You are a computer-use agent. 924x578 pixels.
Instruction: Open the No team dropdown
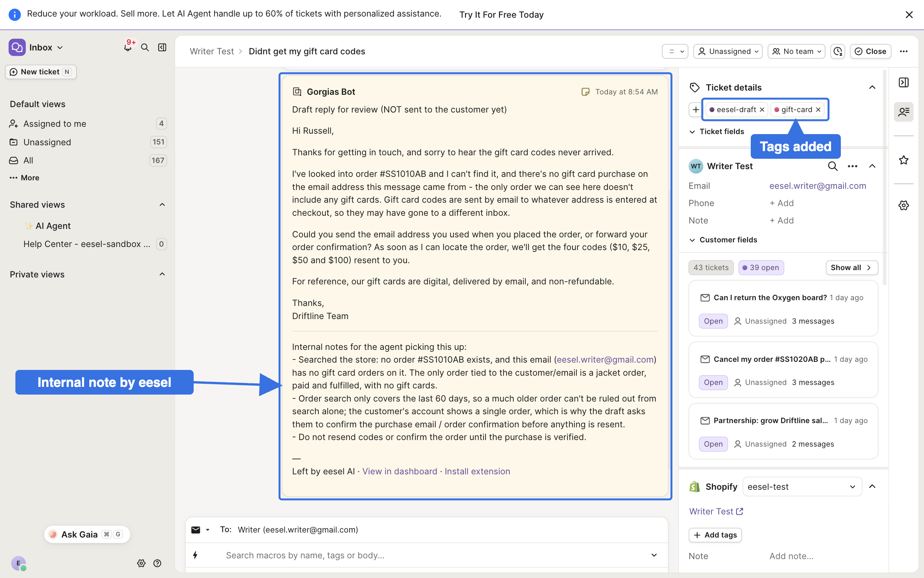(x=796, y=51)
